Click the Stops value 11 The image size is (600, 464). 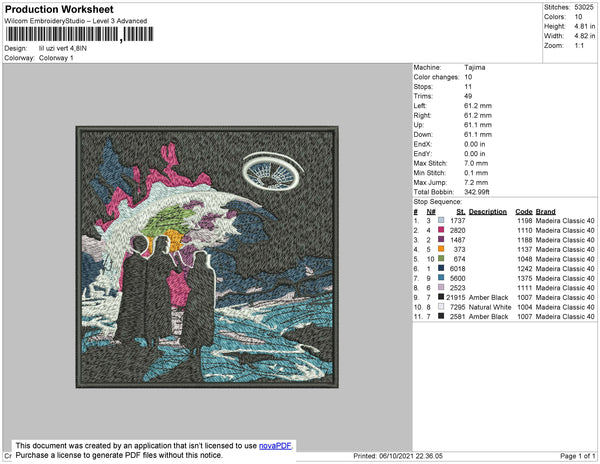pos(468,86)
